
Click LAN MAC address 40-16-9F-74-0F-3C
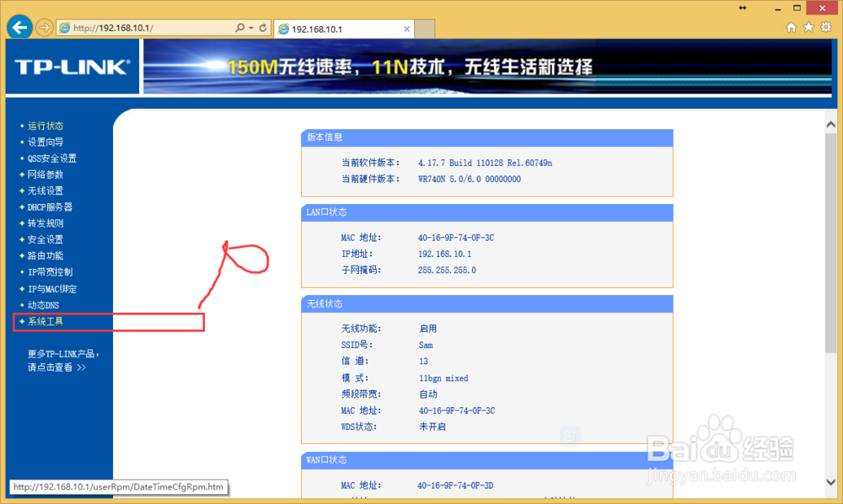[456, 238]
